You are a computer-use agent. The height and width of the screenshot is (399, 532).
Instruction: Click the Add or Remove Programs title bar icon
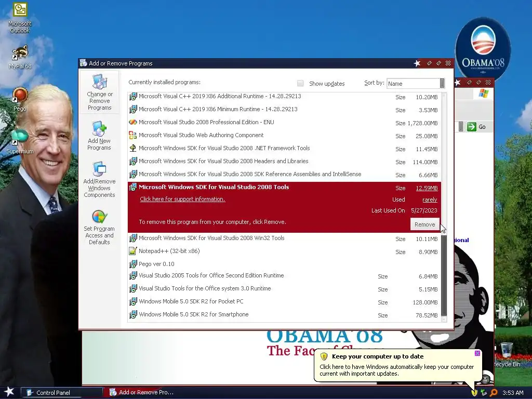[x=84, y=63]
